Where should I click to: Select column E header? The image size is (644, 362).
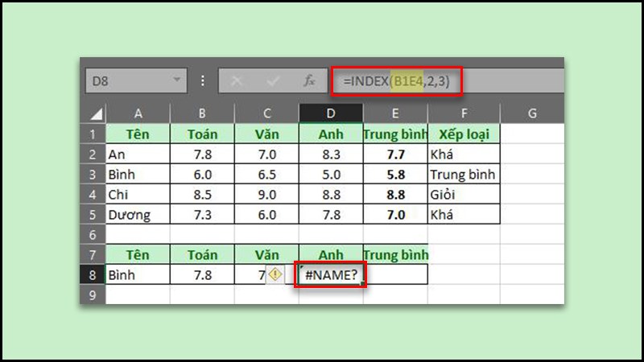(395, 113)
